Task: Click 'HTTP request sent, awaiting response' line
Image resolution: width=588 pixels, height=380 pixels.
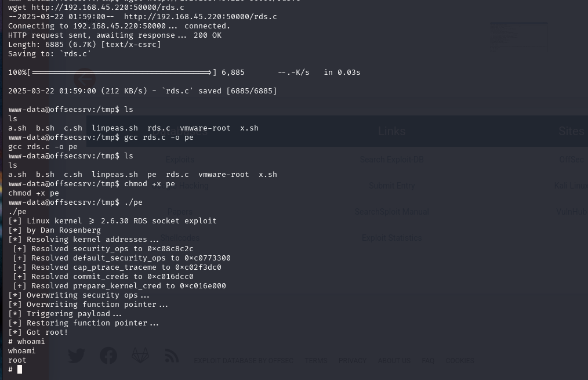Action: (115, 35)
